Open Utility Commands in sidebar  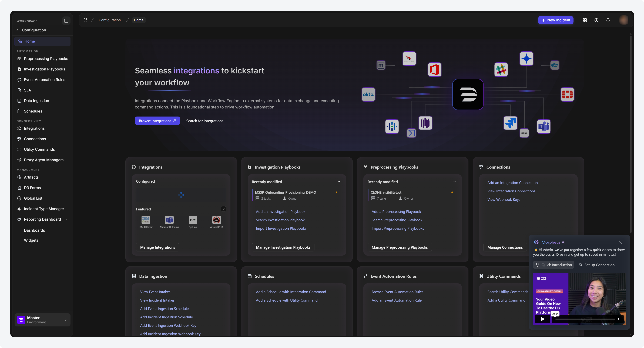point(42,149)
